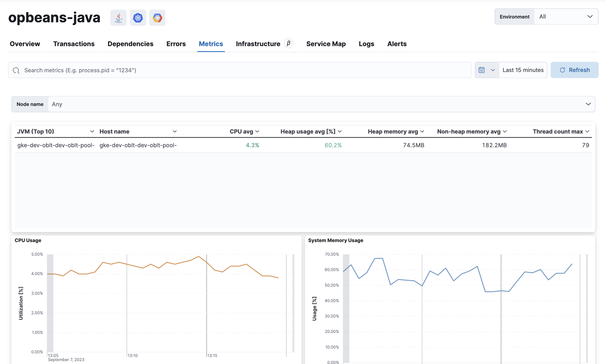Switch to the Transactions tab
Screen dimensions: 606x364
tap(74, 44)
